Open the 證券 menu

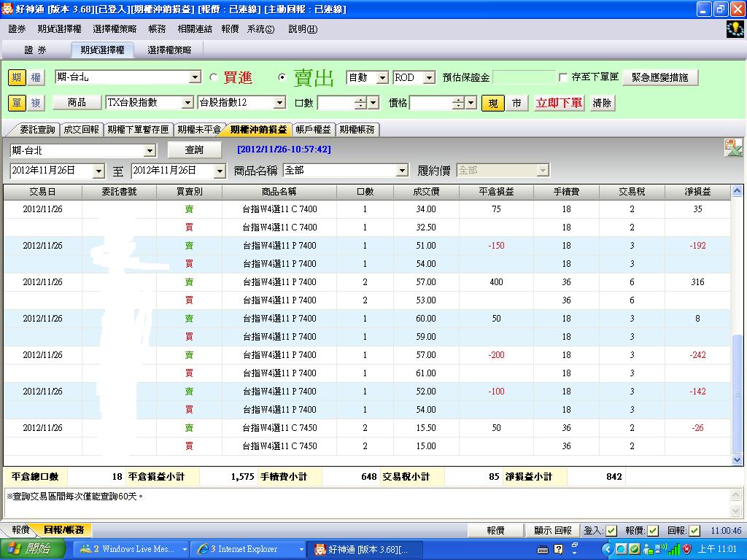pyautogui.click(x=18, y=29)
